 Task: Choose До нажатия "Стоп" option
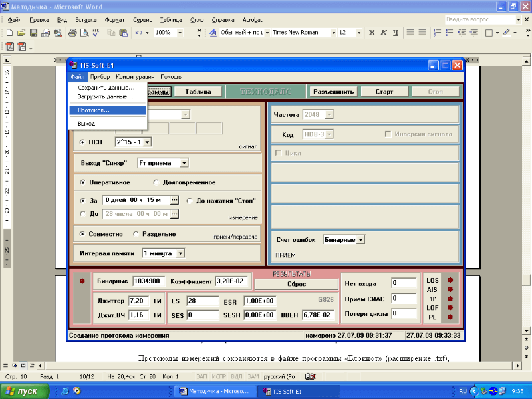point(190,201)
